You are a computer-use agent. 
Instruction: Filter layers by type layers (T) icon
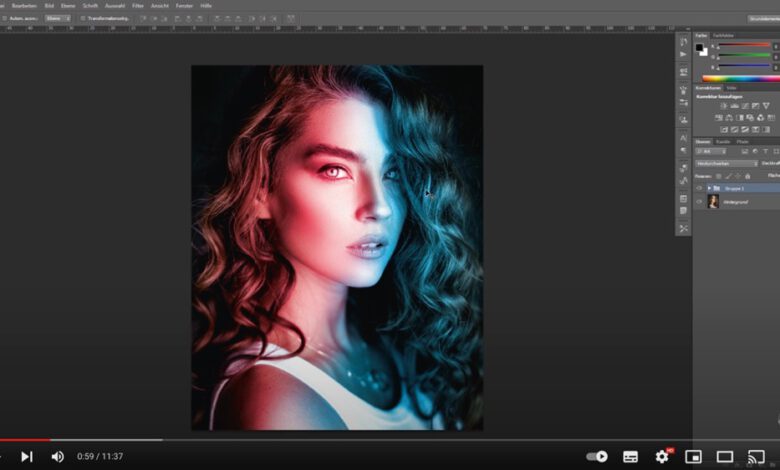(766, 151)
